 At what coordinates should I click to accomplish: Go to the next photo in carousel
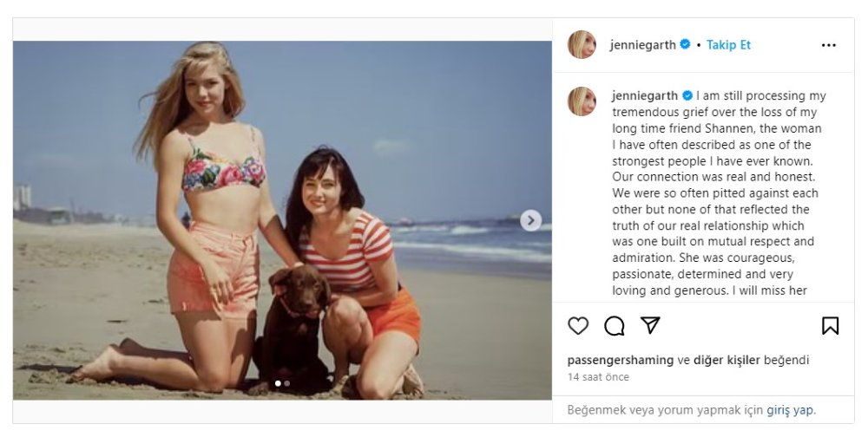[x=531, y=220]
